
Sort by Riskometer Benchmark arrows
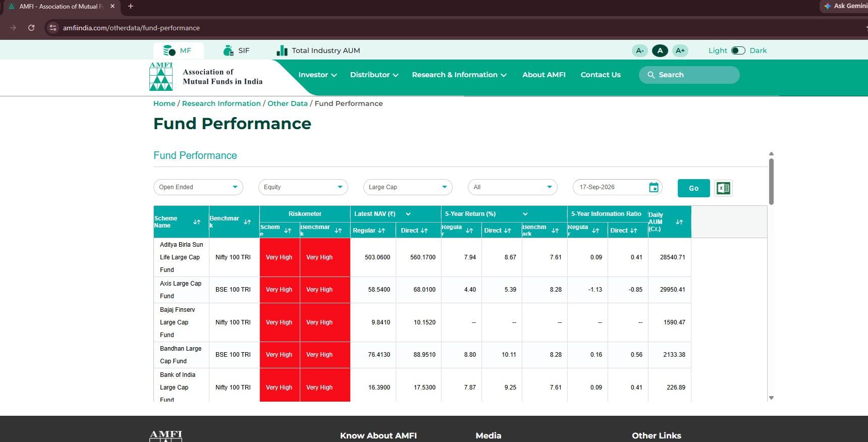(338, 231)
